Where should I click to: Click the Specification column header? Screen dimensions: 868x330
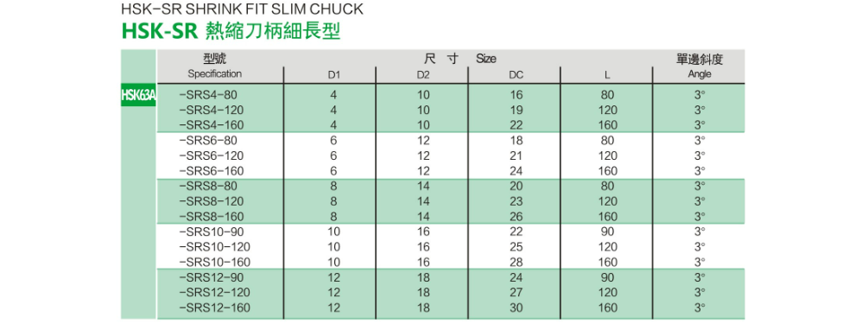pos(215,73)
